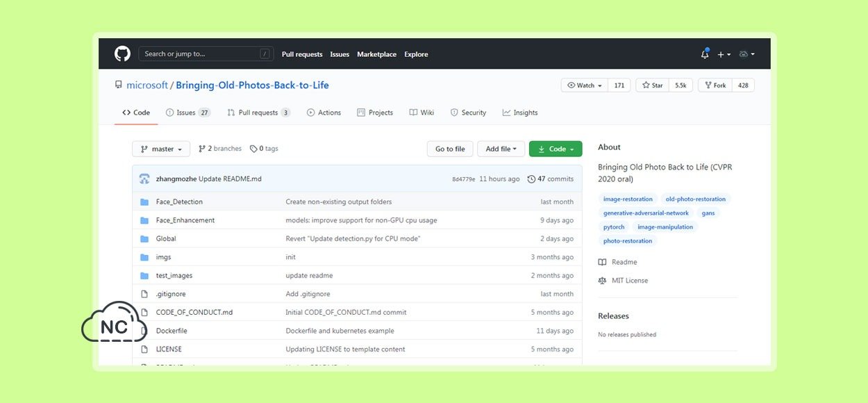Click the gans topic tag

pyautogui.click(x=708, y=213)
